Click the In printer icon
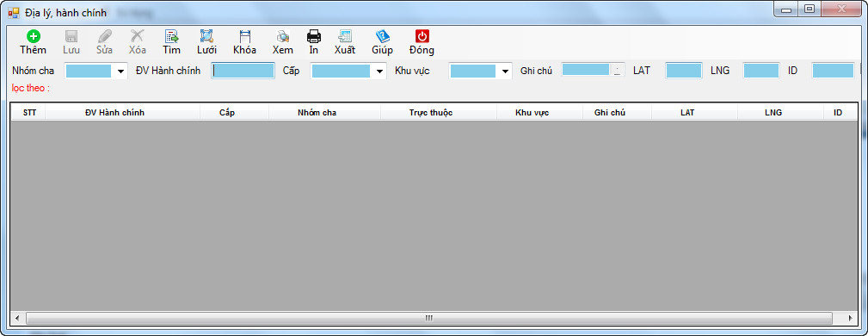This screenshot has width=868, height=336. click(314, 36)
